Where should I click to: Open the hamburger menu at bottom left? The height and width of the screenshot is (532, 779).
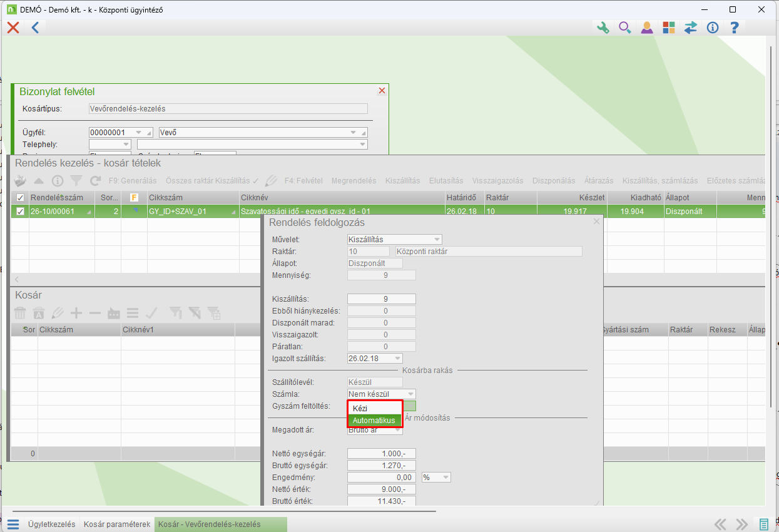(13, 524)
